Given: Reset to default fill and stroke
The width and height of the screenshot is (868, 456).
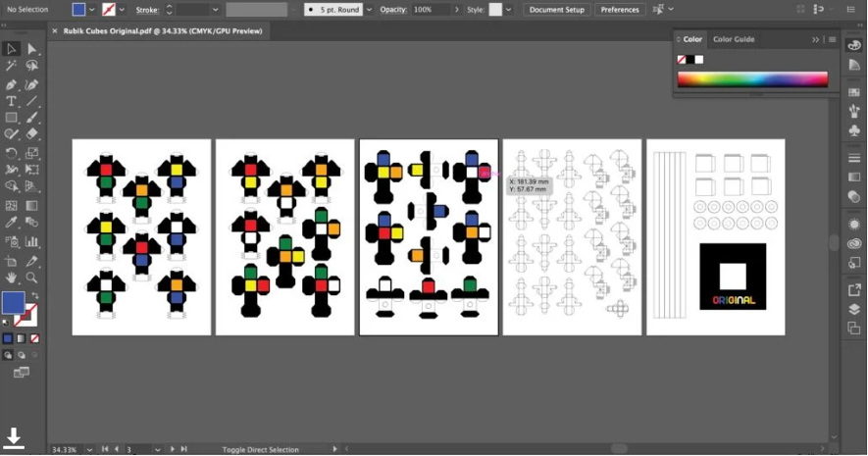Looking at the screenshot, I should click(x=6, y=322).
